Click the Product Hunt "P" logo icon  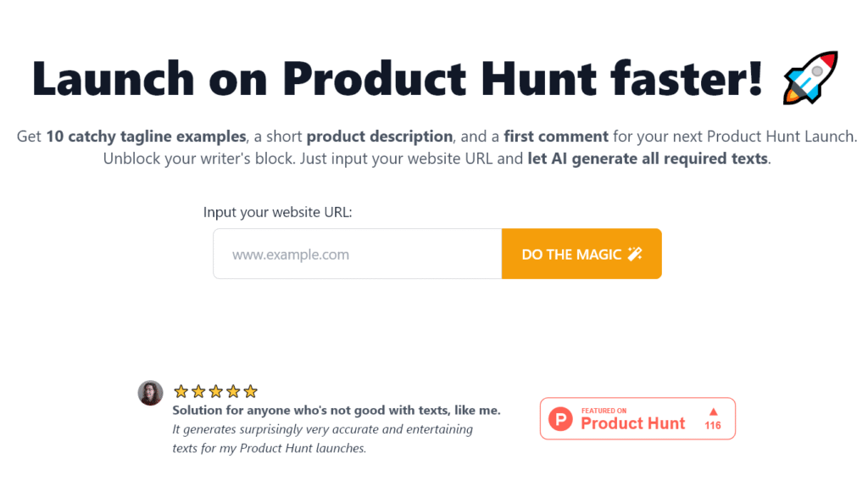click(560, 418)
